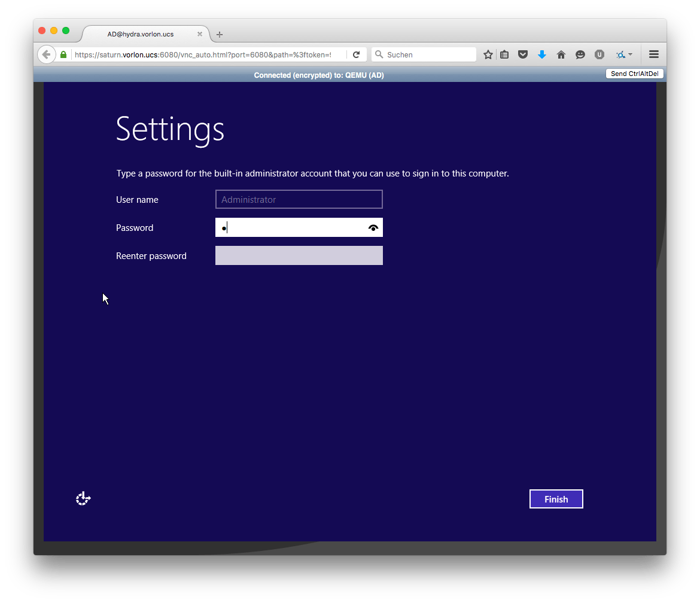Screen dimensions: 700x603
Task: Reload the page with refresh icon
Action: (x=356, y=54)
